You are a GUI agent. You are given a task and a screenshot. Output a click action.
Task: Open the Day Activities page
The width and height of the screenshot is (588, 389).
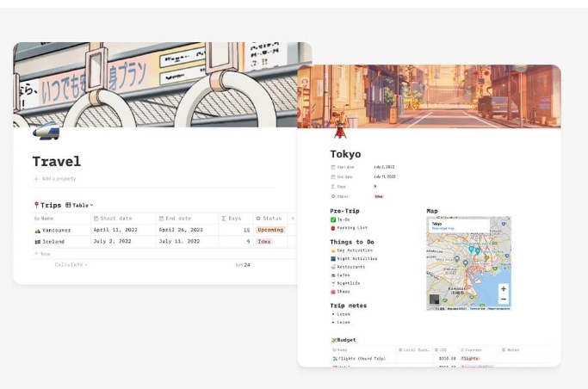coord(355,250)
